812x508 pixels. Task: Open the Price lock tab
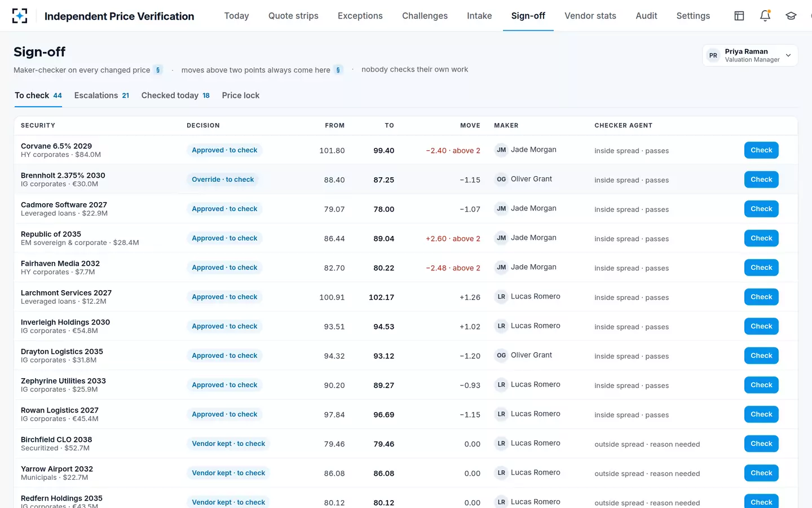coord(241,95)
